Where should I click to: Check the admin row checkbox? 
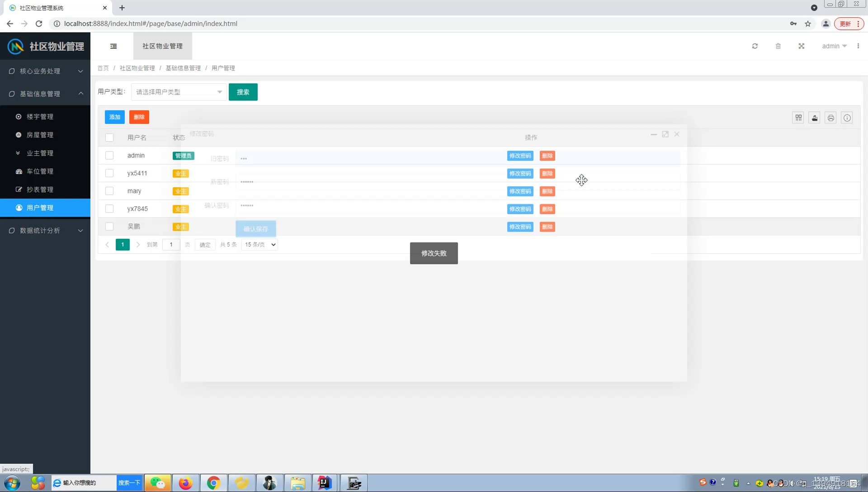[109, 156]
